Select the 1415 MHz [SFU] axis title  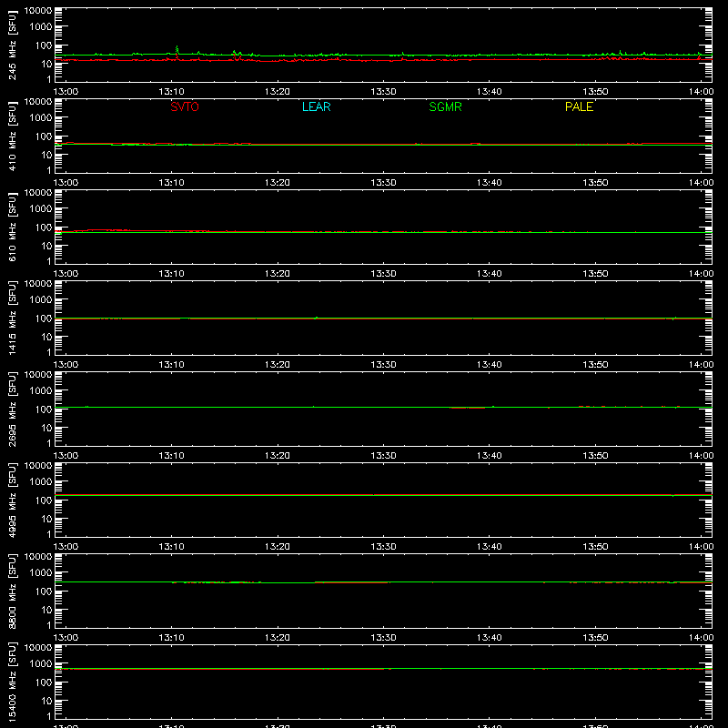(x=13, y=318)
